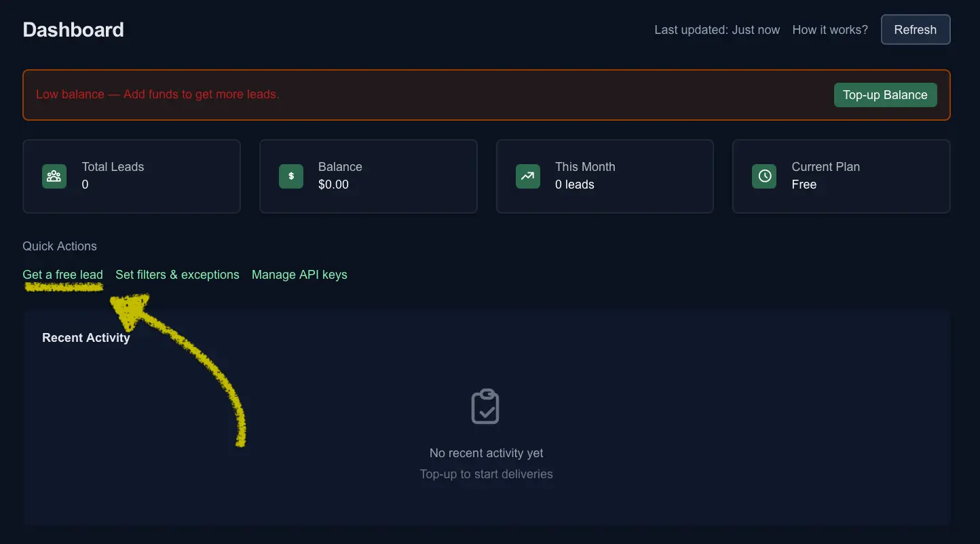This screenshot has width=980, height=544.
Task: Click the Current Plan Free card
Action: [841, 176]
